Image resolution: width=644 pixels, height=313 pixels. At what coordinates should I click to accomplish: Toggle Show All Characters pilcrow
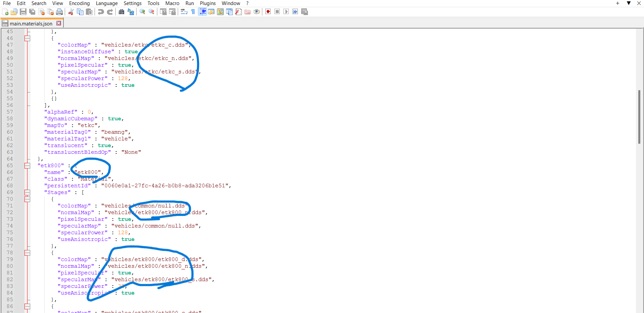click(x=193, y=12)
